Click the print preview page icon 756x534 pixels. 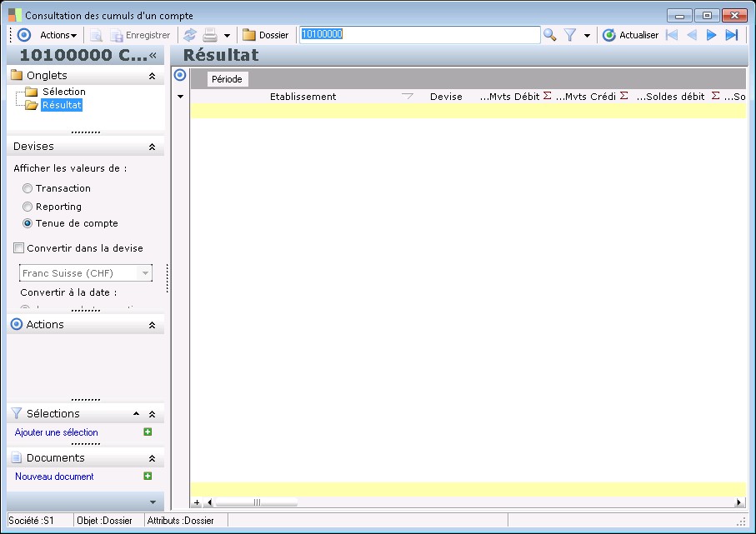click(x=96, y=35)
